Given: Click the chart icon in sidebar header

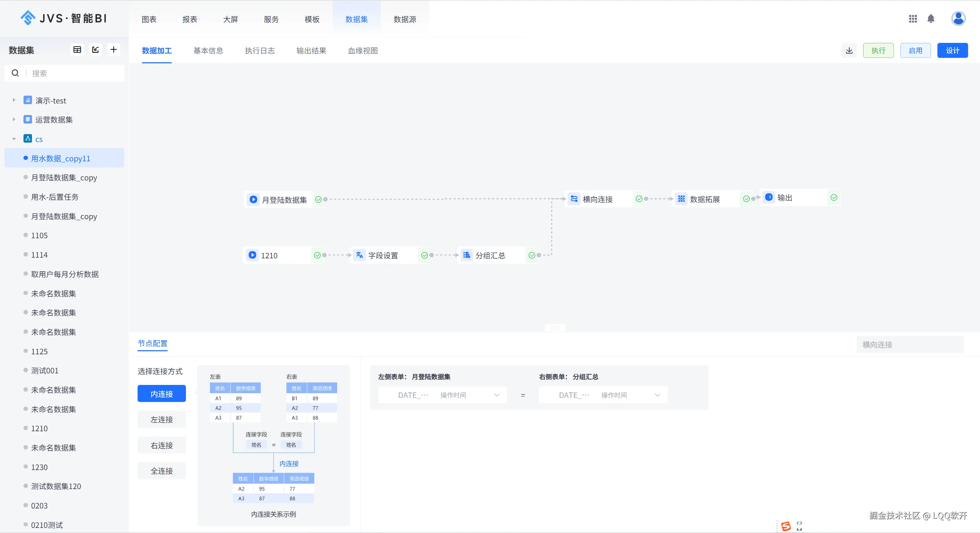Looking at the screenshot, I should pyautogui.click(x=95, y=50).
